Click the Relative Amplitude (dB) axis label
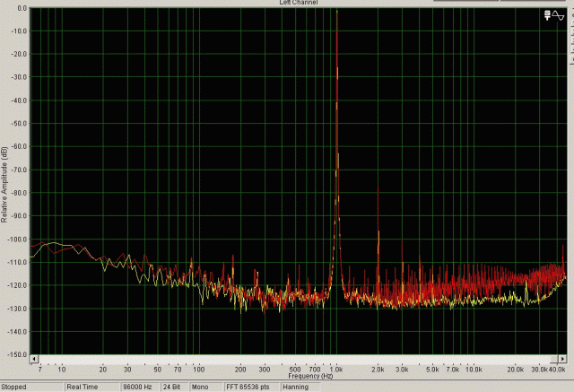This screenshot has height=392, width=574. point(4,185)
